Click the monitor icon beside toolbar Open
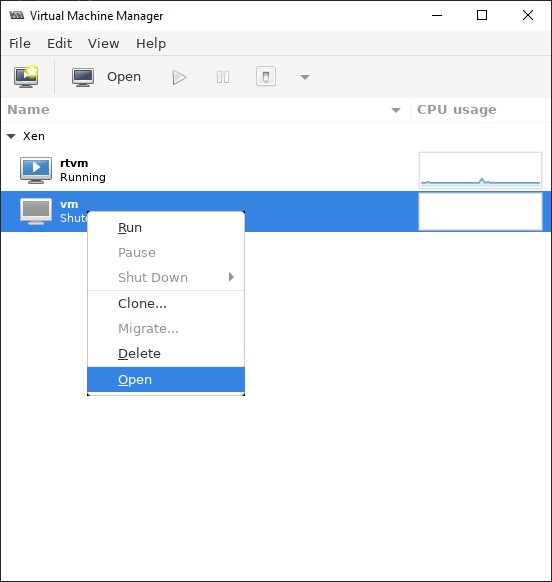 [x=83, y=77]
